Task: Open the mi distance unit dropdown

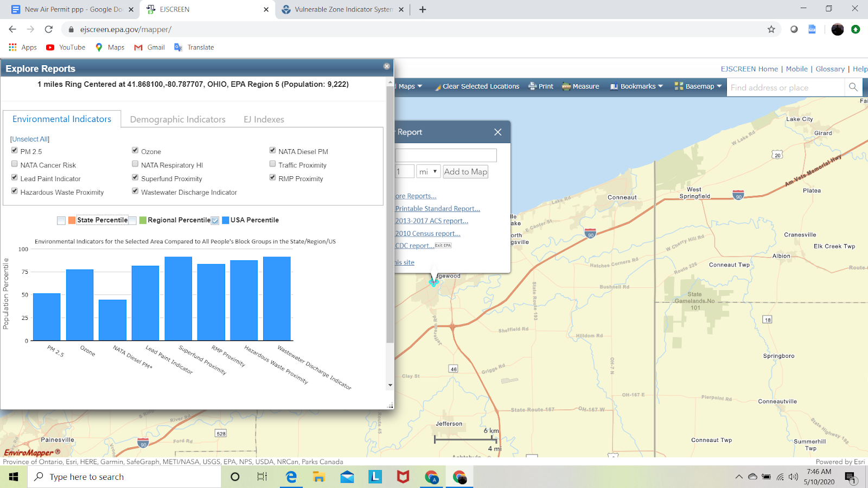Action: click(x=427, y=171)
